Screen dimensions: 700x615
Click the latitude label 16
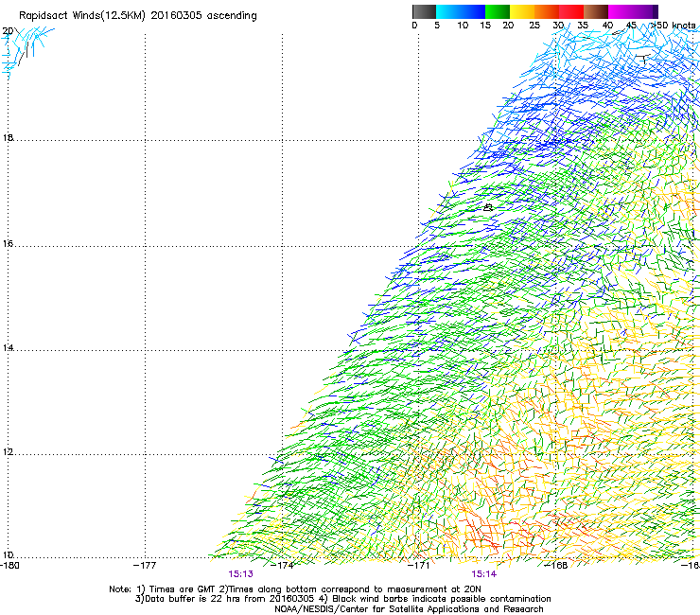(8, 244)
